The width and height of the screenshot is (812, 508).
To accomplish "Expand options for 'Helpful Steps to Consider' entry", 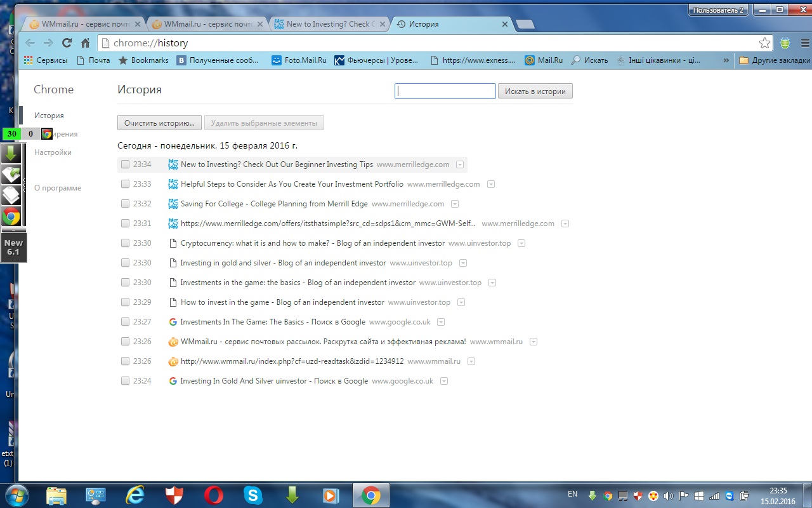I will pos(490,184).
